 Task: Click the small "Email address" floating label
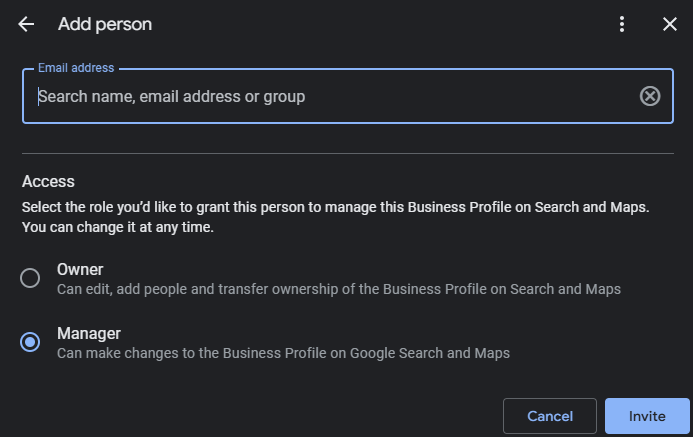pos(76,68)
